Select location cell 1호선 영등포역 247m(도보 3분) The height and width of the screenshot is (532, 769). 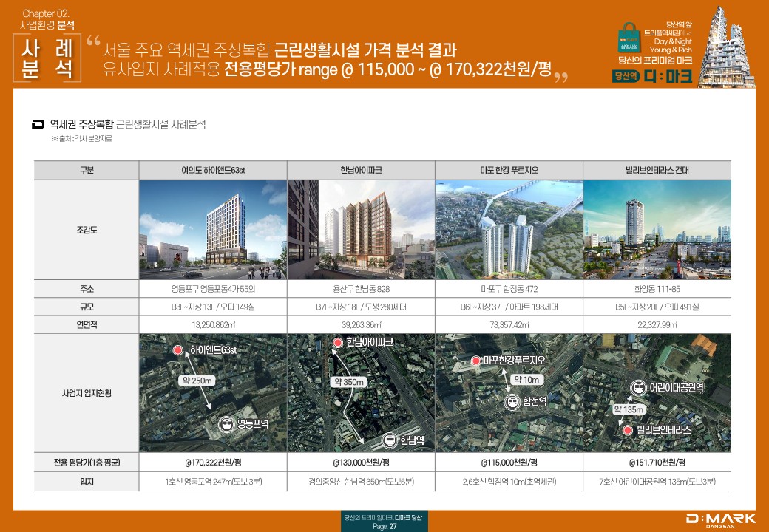pos(213,482)
